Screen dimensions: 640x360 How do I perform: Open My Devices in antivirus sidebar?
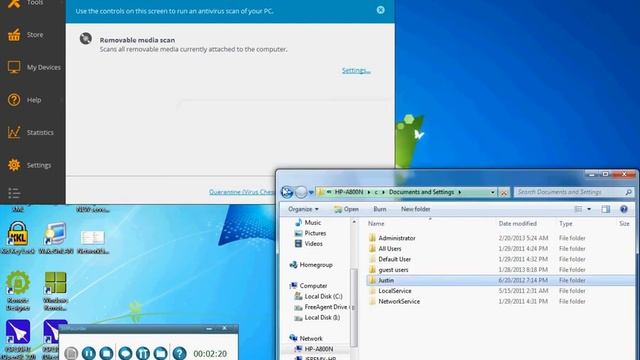(x=33, y=67)
